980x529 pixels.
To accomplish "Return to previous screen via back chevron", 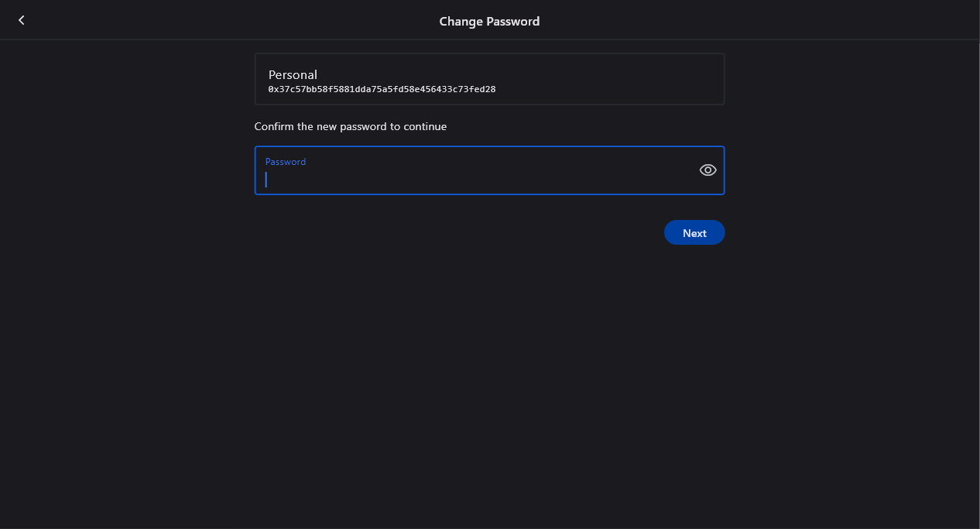I will coord(22,20).
